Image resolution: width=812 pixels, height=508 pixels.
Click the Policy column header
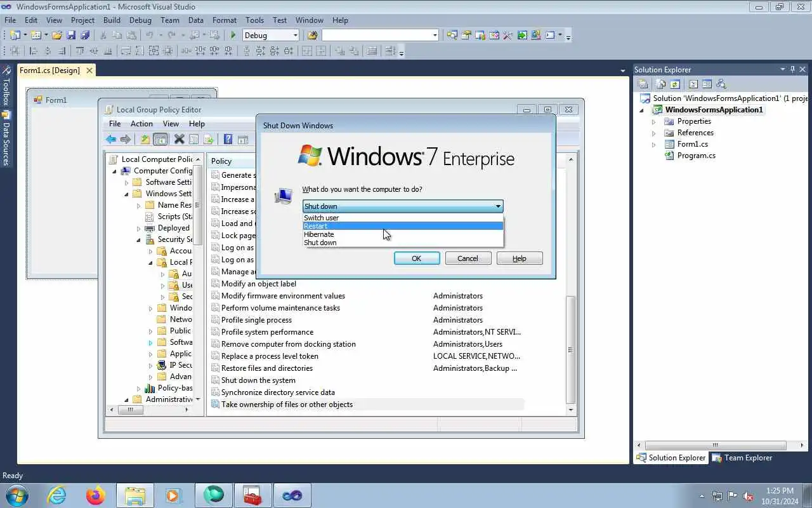(x=232, y=161)
